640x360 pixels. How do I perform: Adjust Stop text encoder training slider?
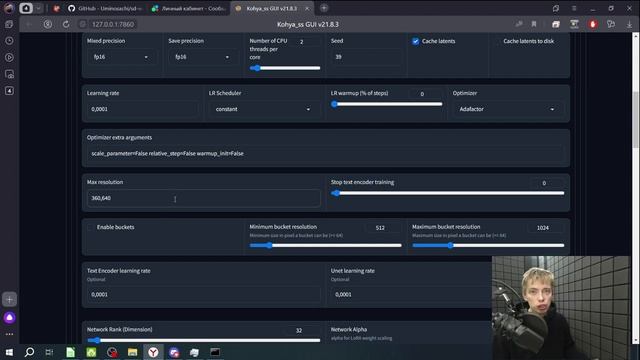[x=448, y=193]
